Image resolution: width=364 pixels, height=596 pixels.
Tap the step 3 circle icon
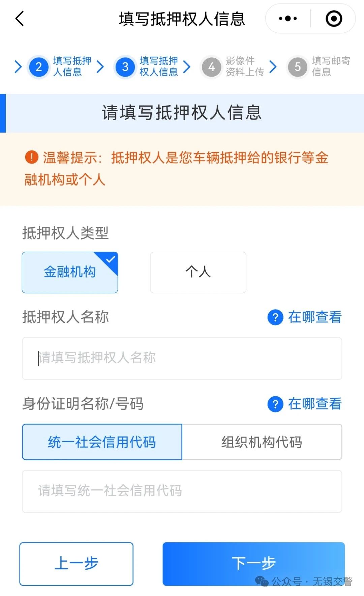[x=125, y=67]
